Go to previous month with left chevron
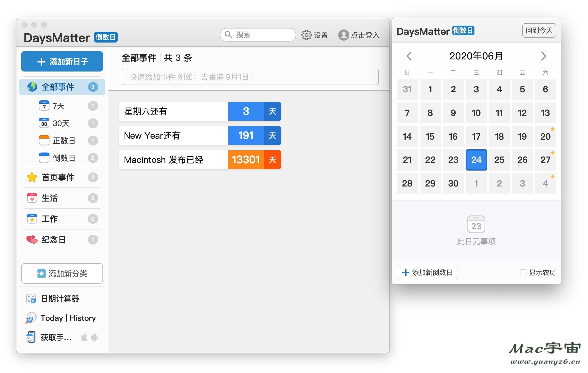The image size is (588, 373). [409, 56]
